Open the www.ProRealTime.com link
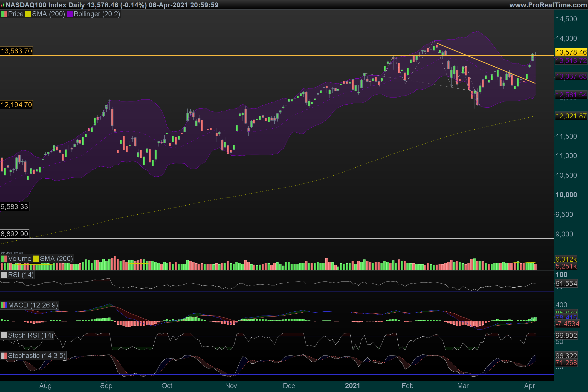Screen dimensions: 588x392 coord(548,5)
